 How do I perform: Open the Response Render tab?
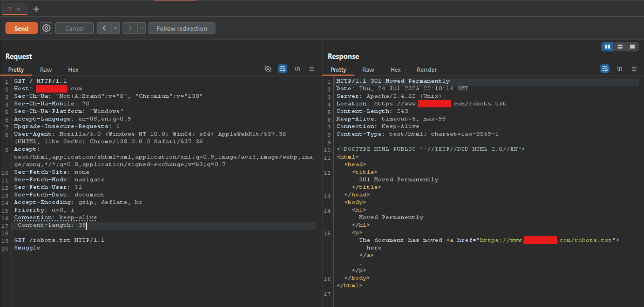(427, 70)
